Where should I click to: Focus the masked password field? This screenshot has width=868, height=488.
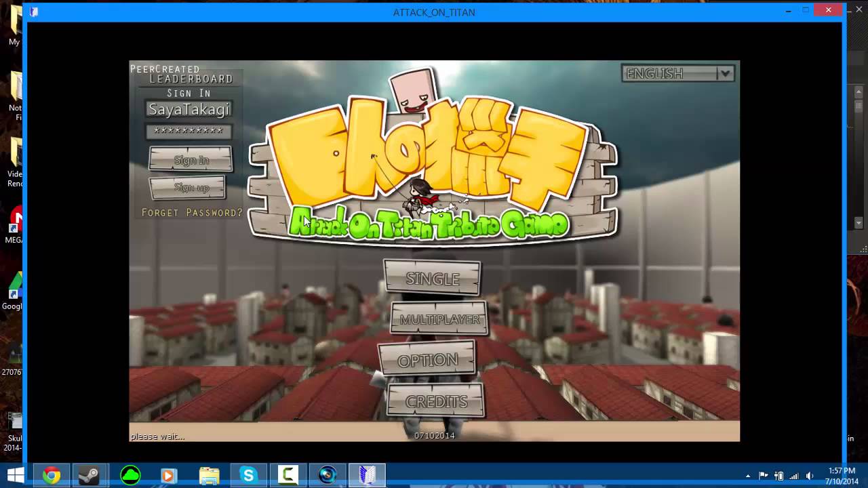(189, 131)
